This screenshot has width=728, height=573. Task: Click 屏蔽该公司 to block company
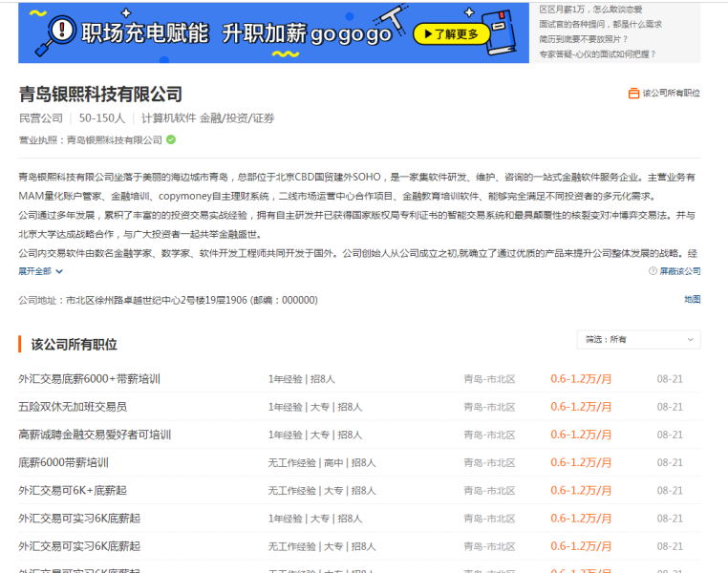point(679,271)
